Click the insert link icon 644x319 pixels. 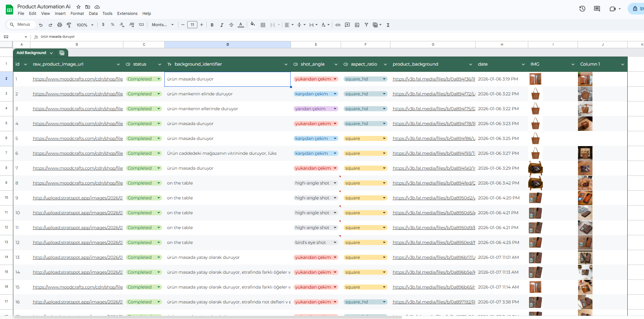coord(338,25)
